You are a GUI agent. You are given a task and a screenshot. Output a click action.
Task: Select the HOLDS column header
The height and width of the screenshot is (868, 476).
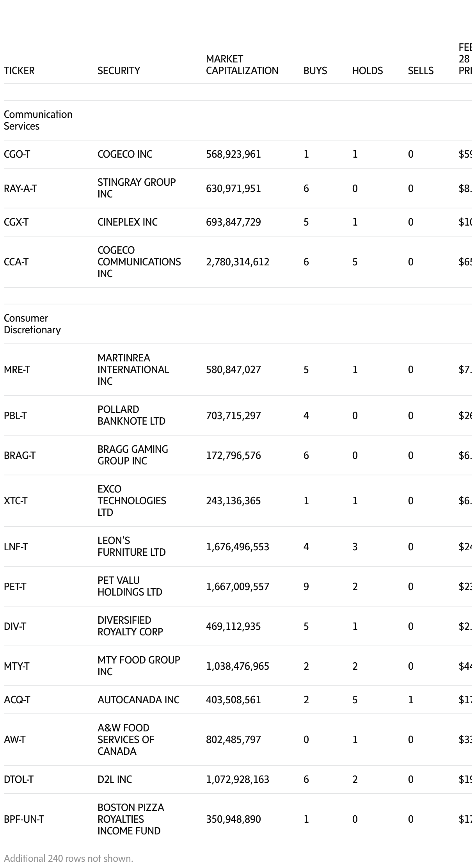click(367, 71)
